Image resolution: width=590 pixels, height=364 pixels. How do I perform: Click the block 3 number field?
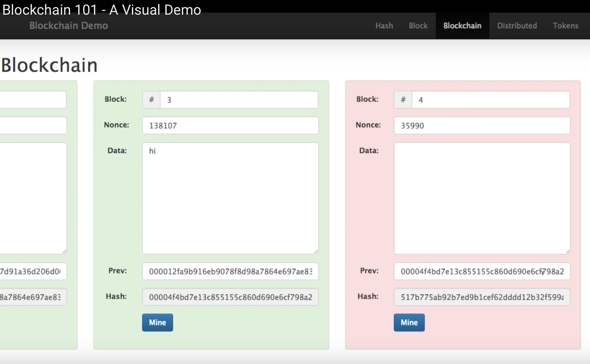point(239,100)
